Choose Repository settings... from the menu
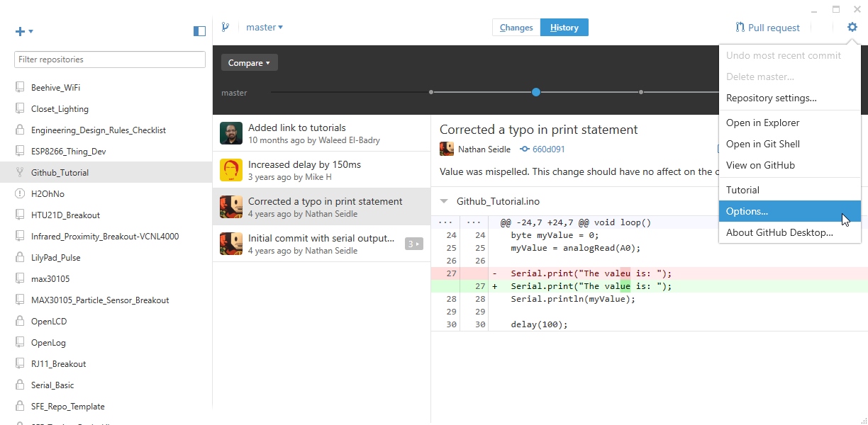 (790, 98)
